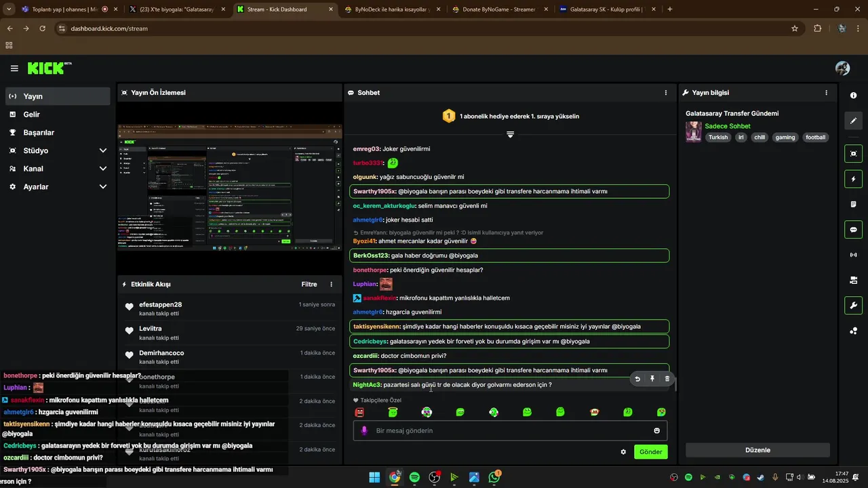The image size is (868, 488).
Task: Click the Turkish tag
Action: 718,138
